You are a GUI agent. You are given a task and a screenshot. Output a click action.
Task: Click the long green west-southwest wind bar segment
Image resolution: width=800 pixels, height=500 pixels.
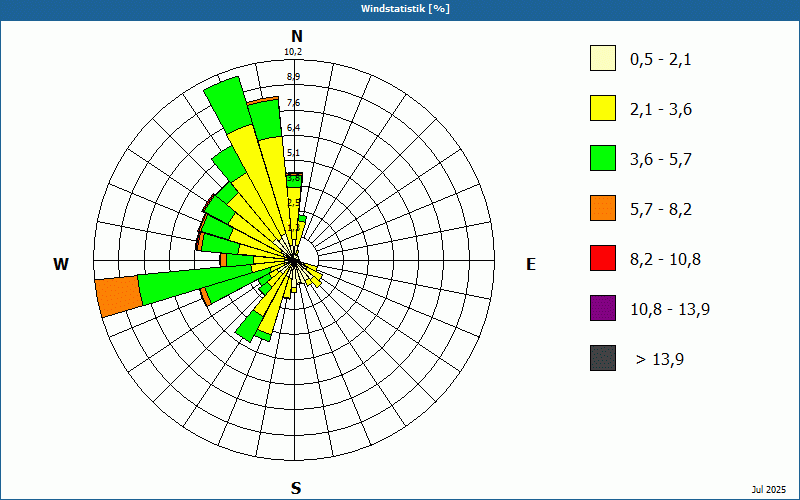pyautogui.click(x=196, y=283)
